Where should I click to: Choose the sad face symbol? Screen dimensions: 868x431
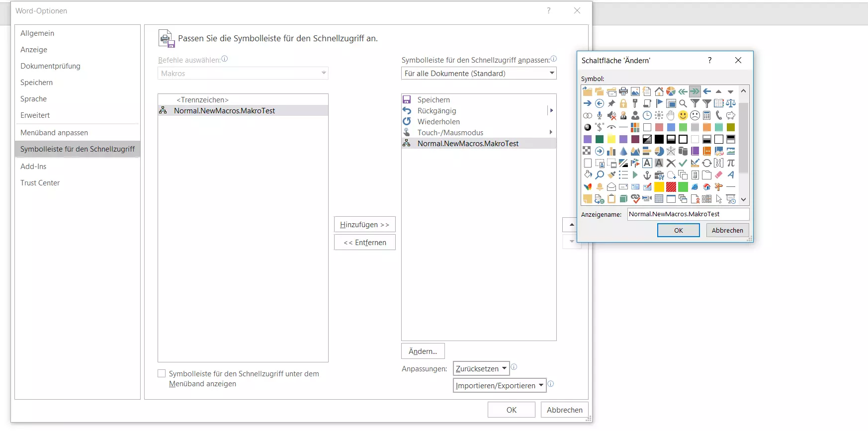[695, 115]
